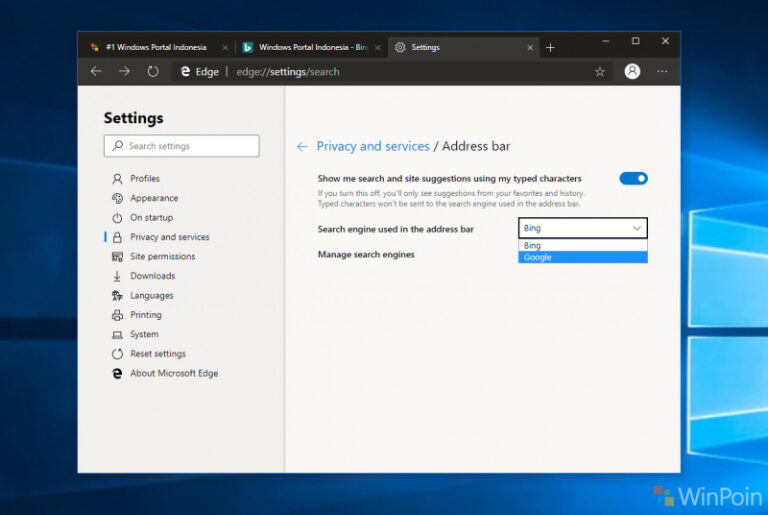The height and width of the screenshot is (515, 768).
Task: Open Profiles settings section
Action: tap(145, 178)
